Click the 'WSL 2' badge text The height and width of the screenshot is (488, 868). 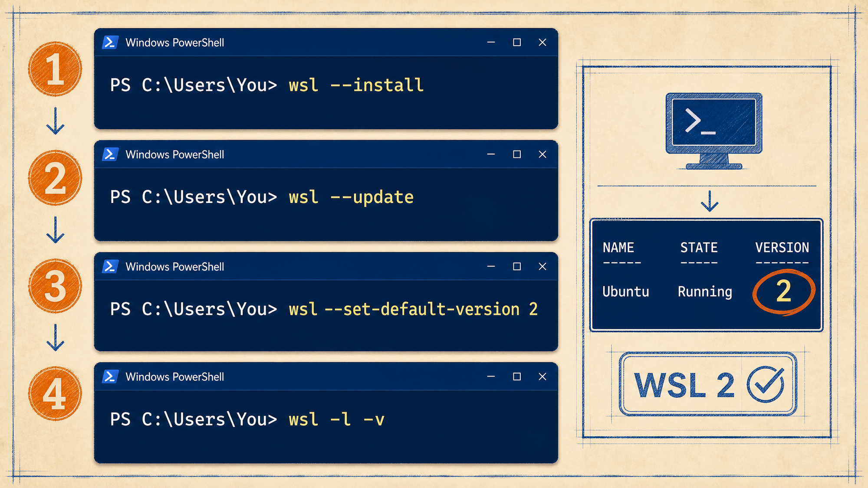(x=684, y=385)
